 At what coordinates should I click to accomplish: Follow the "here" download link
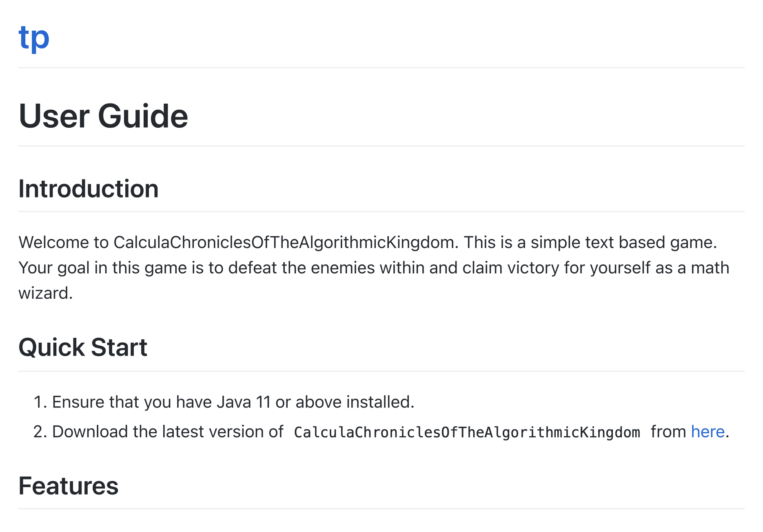708,432
